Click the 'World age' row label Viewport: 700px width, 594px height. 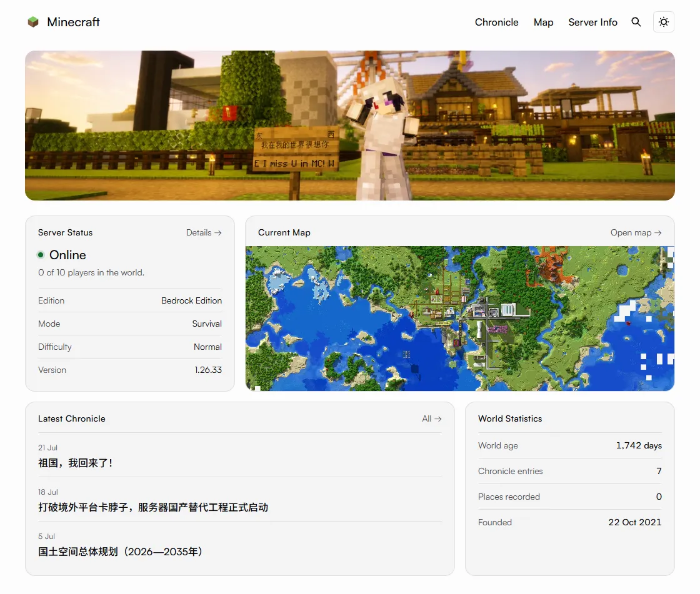(x=497, y=445)
